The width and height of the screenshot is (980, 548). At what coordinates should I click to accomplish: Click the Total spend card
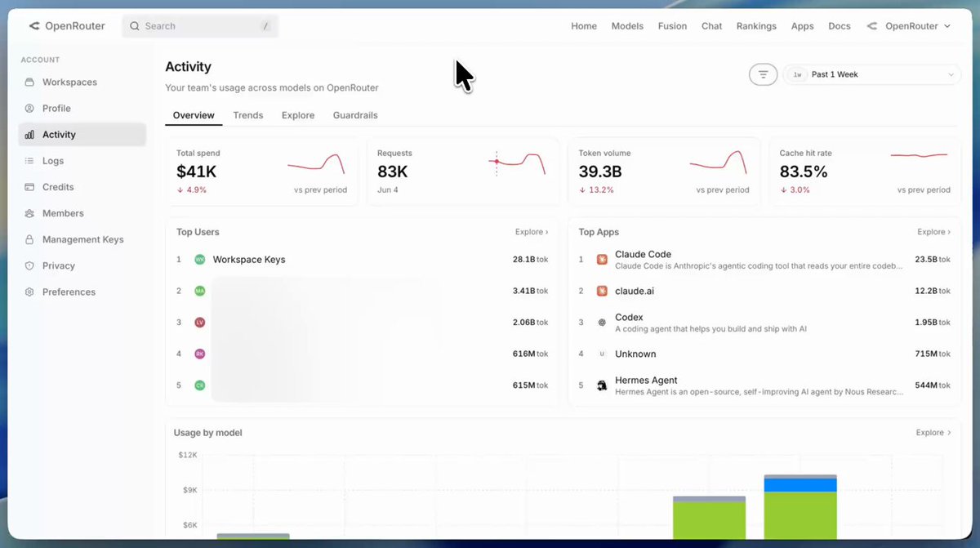[261, 172]
